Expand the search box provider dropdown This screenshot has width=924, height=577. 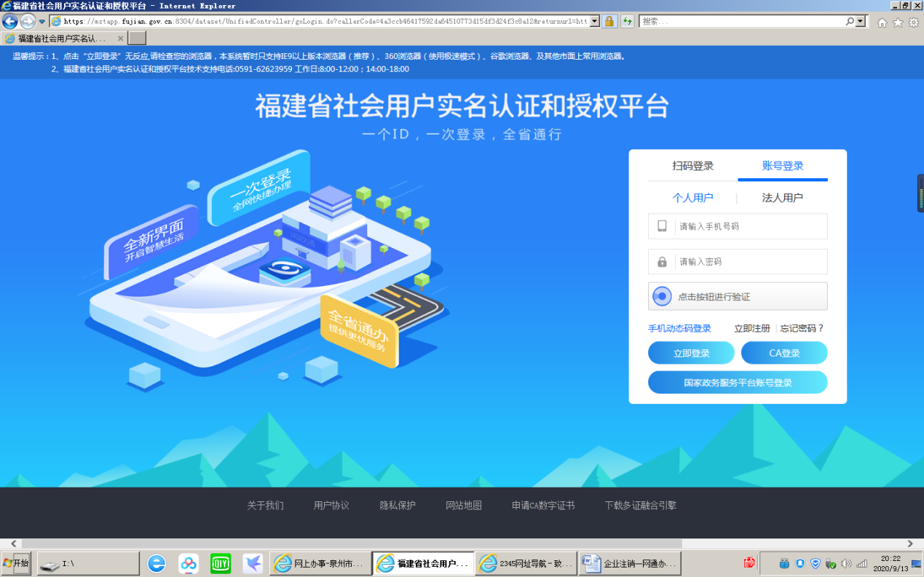point(861,22)
